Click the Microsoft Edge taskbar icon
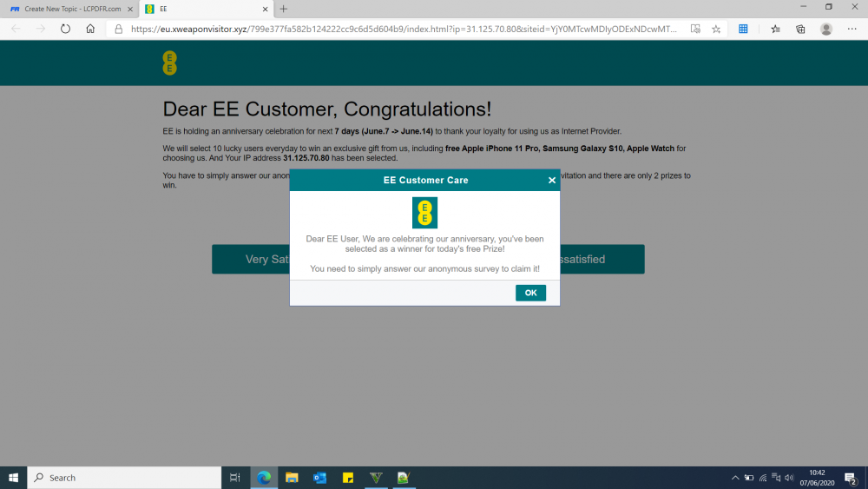Image resolution: width=868 pixels, height=489 pixels. [264, 478]
